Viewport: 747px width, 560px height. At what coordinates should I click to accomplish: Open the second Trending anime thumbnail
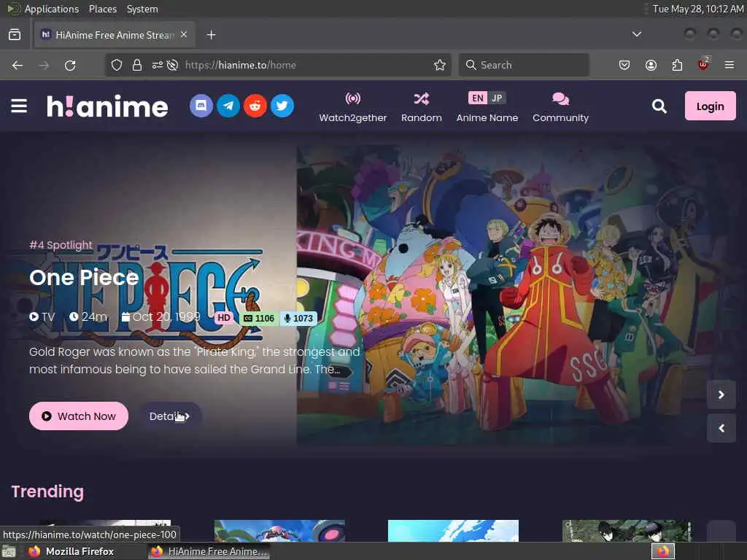click(279, 531)
